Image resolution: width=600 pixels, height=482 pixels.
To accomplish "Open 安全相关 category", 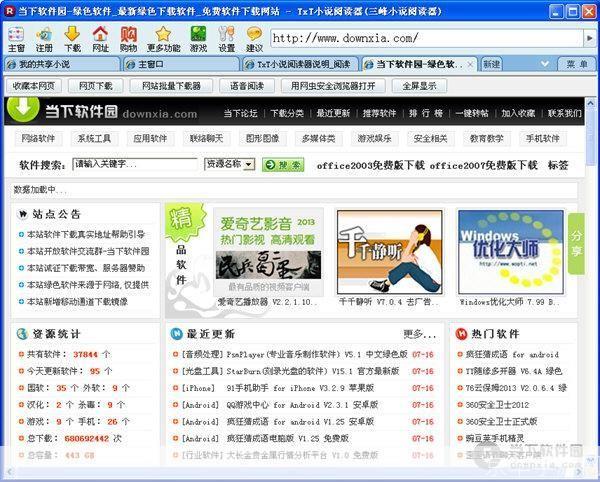I will tap(430, 138).
